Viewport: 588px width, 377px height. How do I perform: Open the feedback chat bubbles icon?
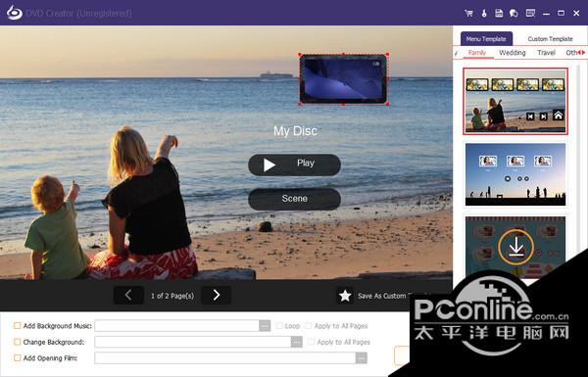(x=514, y=13)
